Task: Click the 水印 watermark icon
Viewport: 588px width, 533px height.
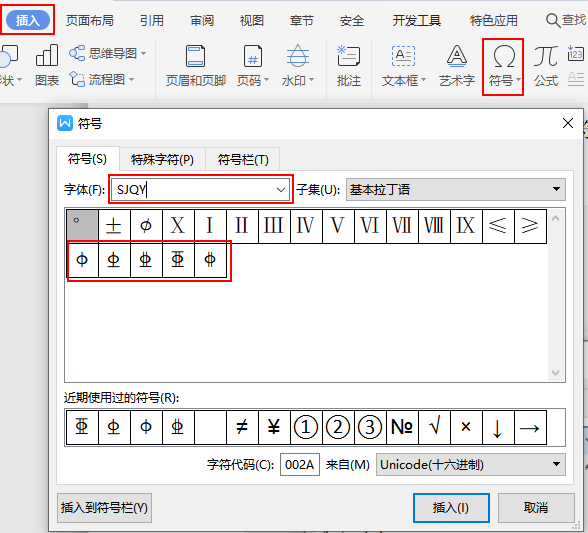Action: [x=298, y=56]
